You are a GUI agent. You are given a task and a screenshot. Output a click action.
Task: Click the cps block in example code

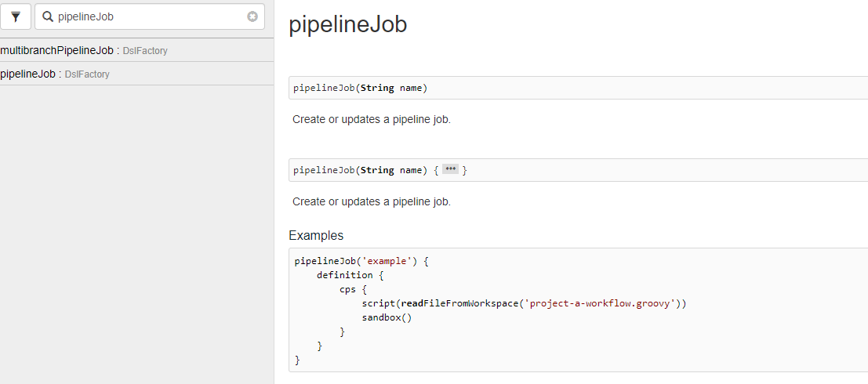coord(347,289)
